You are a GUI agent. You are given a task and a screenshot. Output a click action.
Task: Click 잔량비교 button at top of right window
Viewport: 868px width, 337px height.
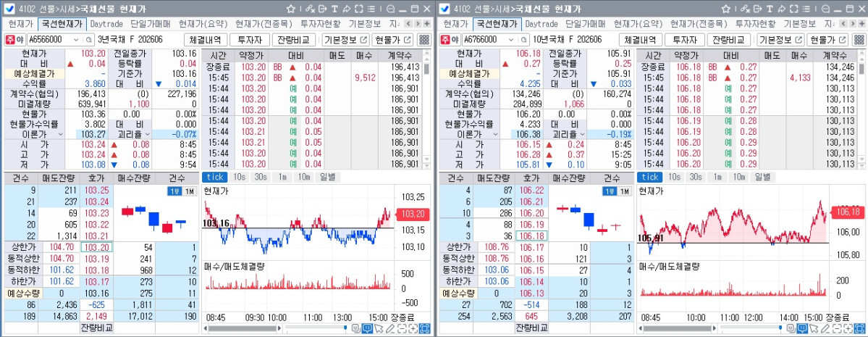pyautogui.click(x=728, y=40)
